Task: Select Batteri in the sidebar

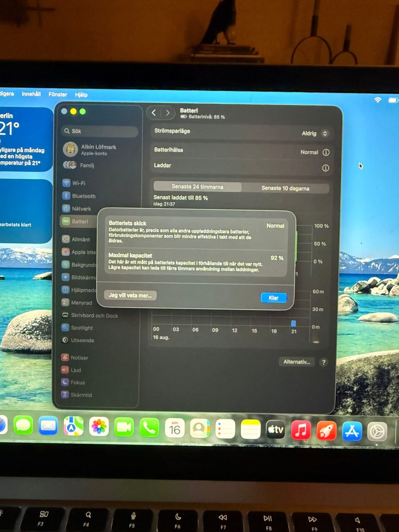Action: coord(79,222)
